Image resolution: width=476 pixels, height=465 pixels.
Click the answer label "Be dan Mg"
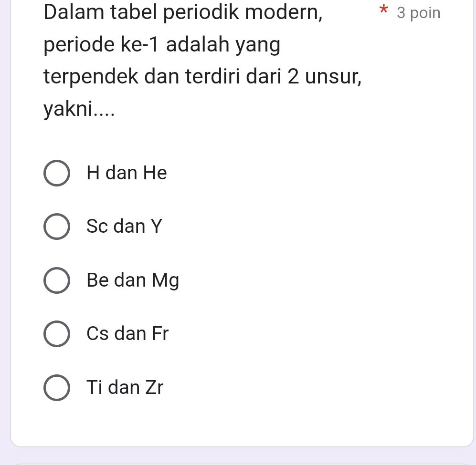click(133, 280)
